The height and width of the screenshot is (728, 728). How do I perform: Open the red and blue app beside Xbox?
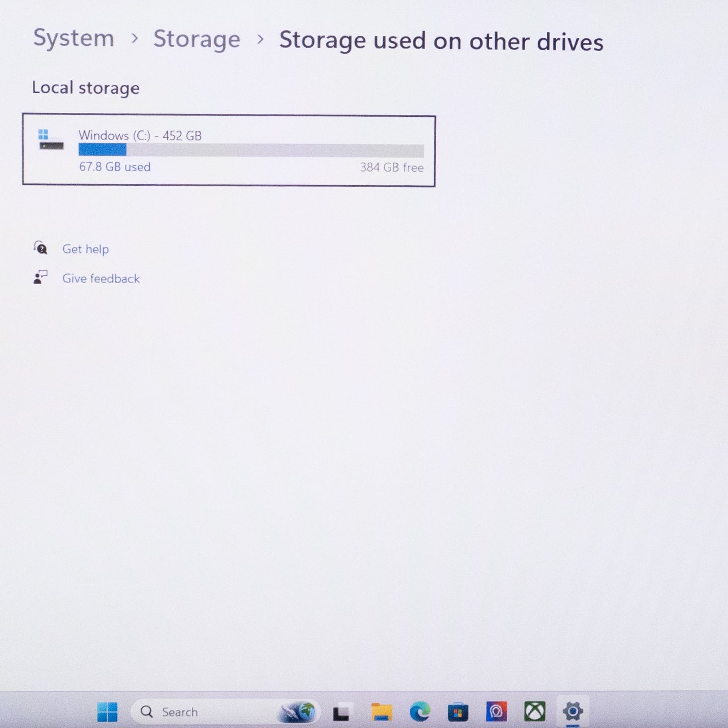point(496,712)
